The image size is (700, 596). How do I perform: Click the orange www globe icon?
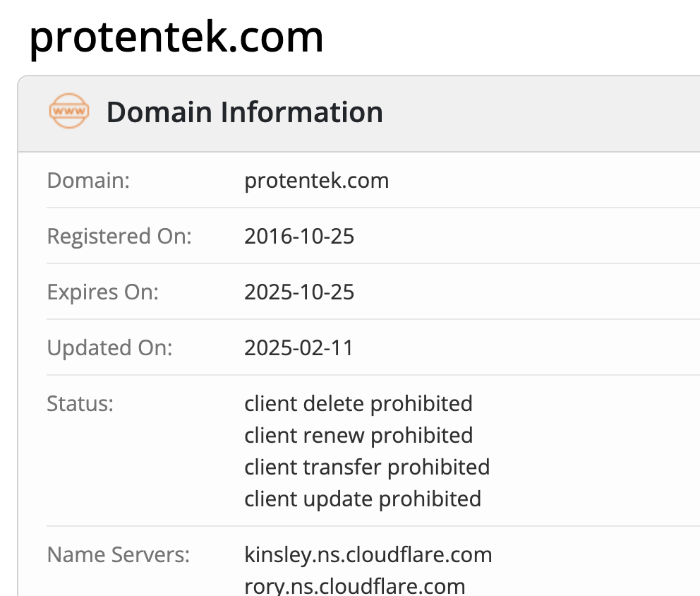[69, 112]
